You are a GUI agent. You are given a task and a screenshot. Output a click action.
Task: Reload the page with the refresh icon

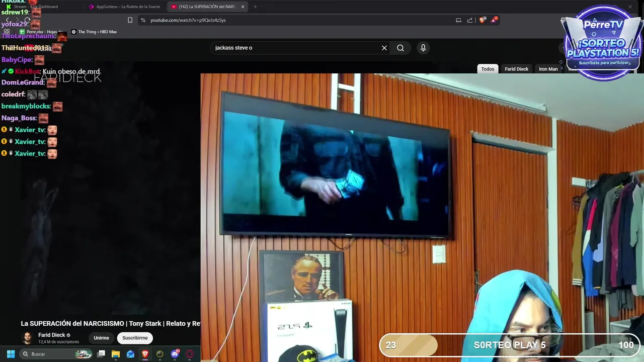pyautogui.click(x=28, y=20)
